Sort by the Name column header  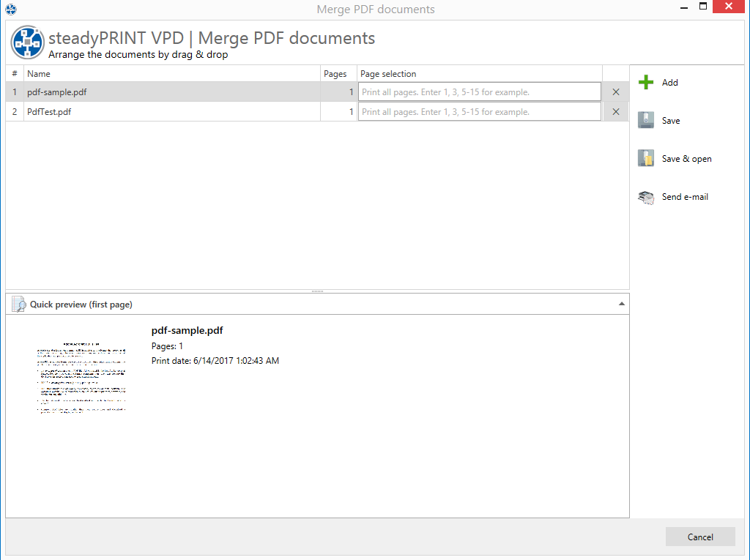coord(172,74)
